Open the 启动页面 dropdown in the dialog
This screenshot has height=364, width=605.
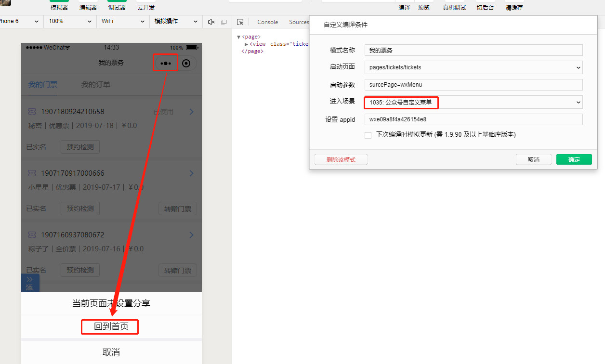473,67
